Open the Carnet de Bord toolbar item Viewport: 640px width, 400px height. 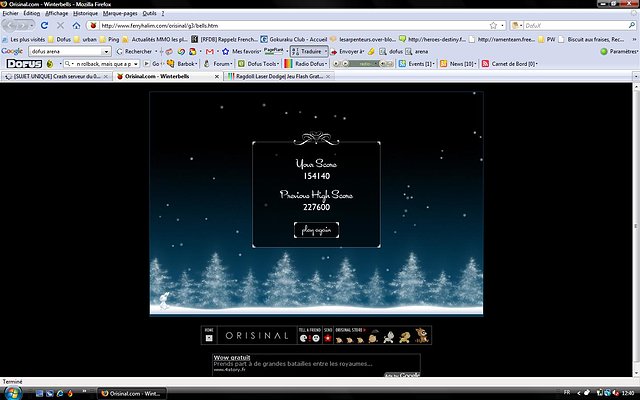coord(512,63)
